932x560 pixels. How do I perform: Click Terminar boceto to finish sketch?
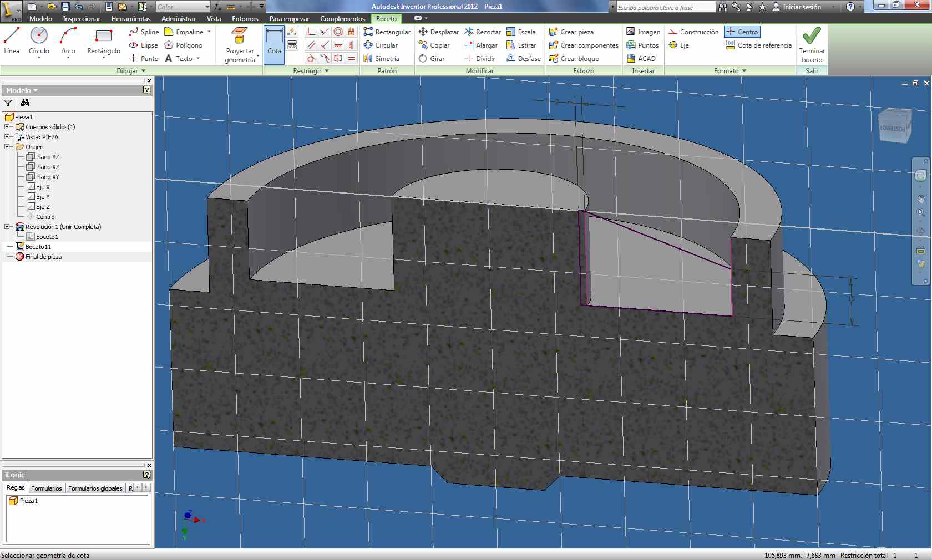(x=812, y=44)
